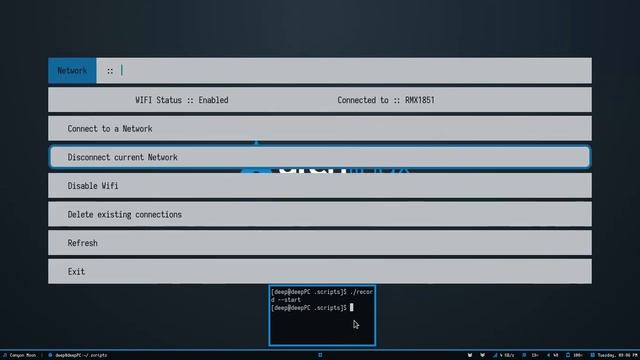Screen dimensions: 640x360
Task: Click the workspace indicator in bar center
Action: coord(320,356)
